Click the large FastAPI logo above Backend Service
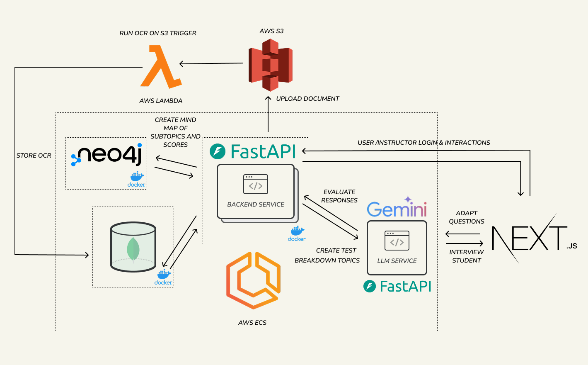 point(253,151)
